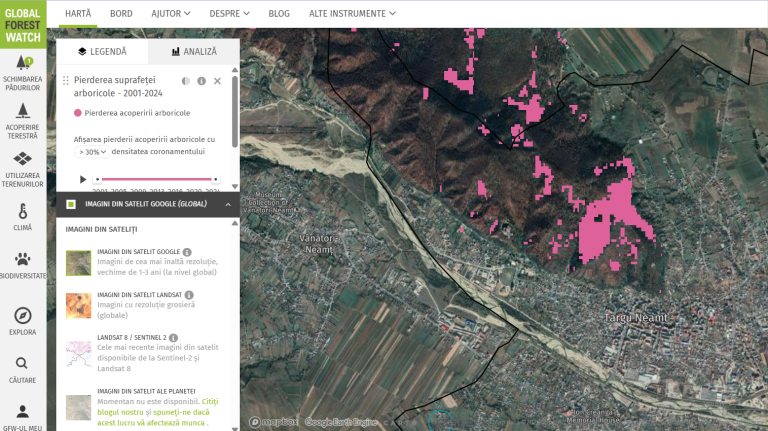Open the Biodiversitate paw icon
This screenshot has height=431, width=768.
click(x=22, y=264)
